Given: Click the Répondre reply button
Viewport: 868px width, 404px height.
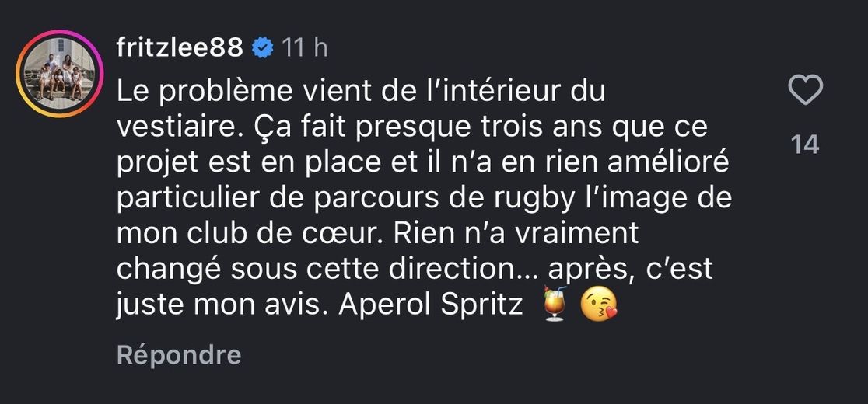Looking at the screenshot, I should click(179, 355).
